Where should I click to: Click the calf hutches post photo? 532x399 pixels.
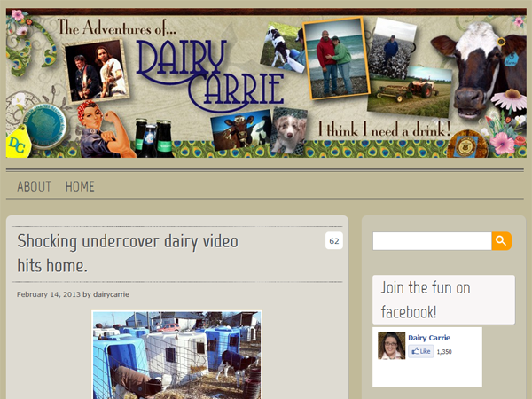coord(176,355)
